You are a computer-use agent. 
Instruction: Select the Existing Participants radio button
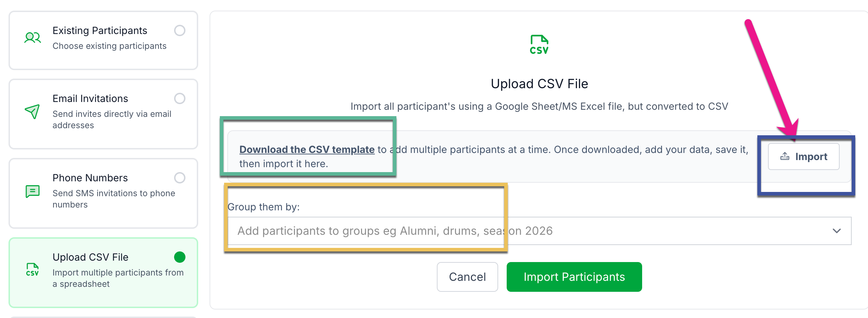coord(180,30)
